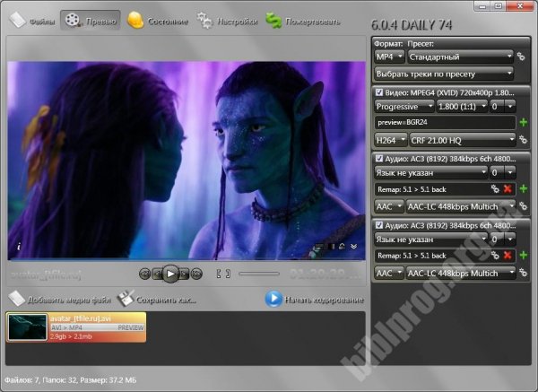Expand the CRF 21.00 HQ preset dropdown
Image resolution: width=538 pixels, height=392 pixels.
[x=463, y=140]
